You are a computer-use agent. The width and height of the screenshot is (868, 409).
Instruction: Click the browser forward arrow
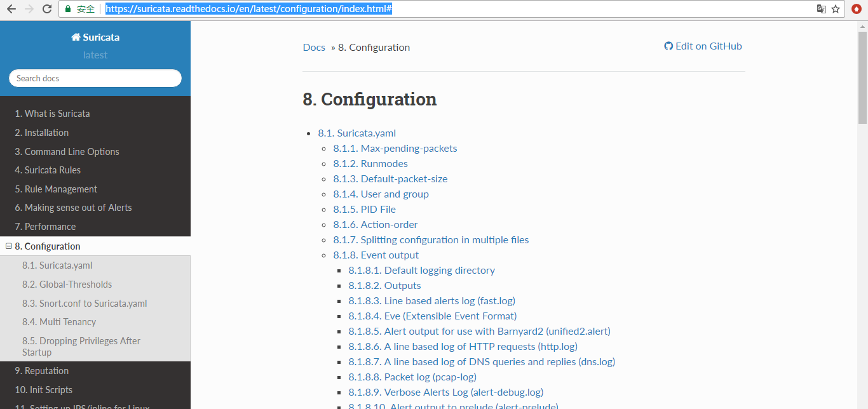29,9
